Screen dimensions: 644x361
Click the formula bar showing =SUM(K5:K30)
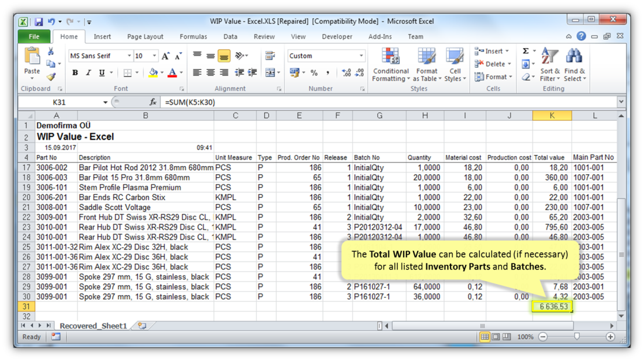[x=388, y=102]
